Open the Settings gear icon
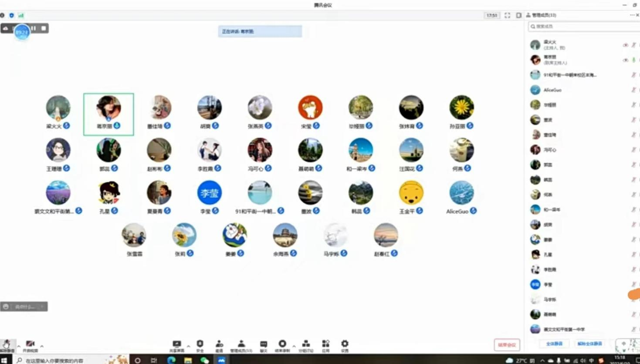Viewport: 640px width, 364px height. pyautogui.click(x=345, y=344)
